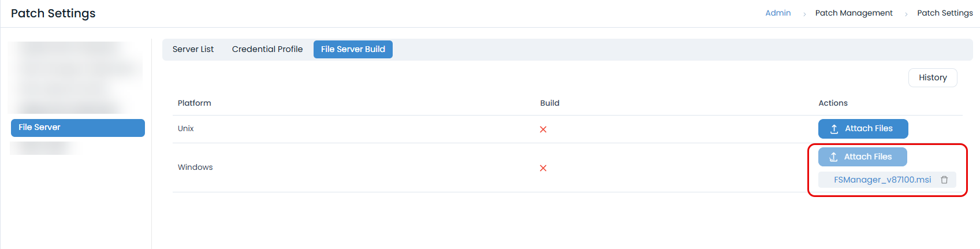Open the History button
The image size is (980, 249).
[x=933, y=77]
